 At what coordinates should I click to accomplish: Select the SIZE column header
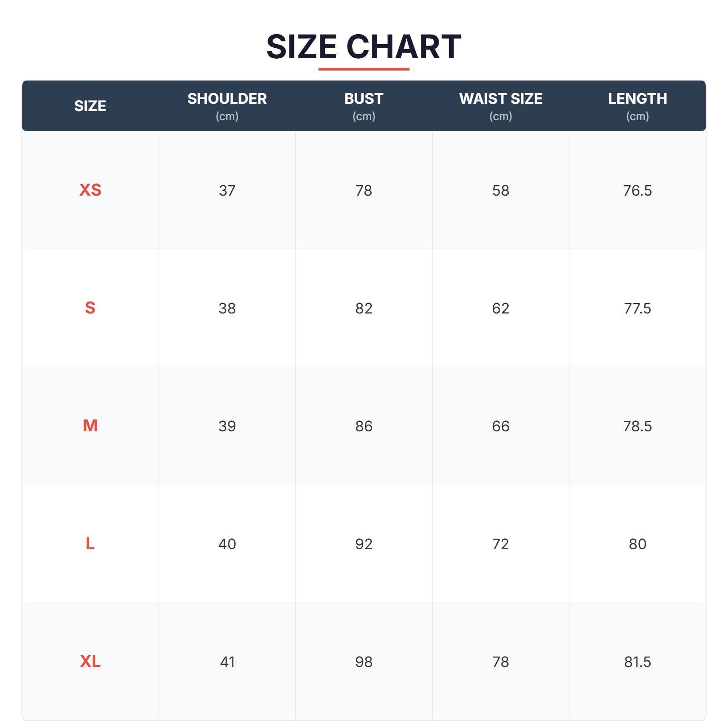(x=90, y=106)
